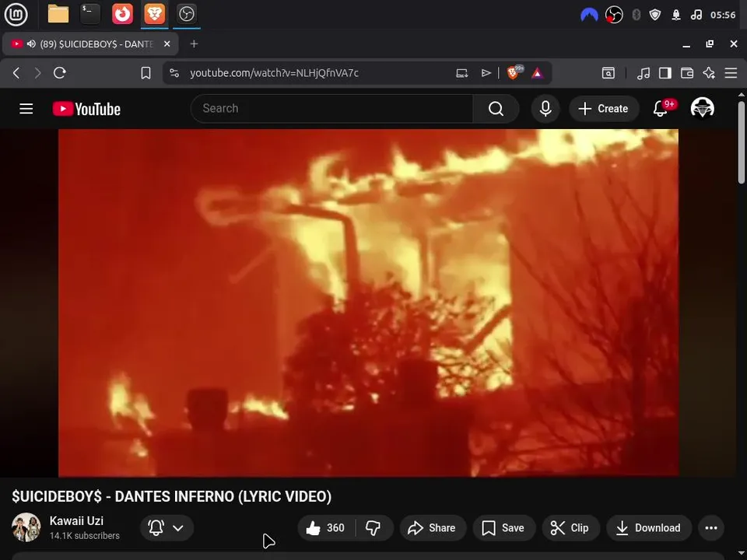Open the YouTube guide hamburger menu

(26, 109)
